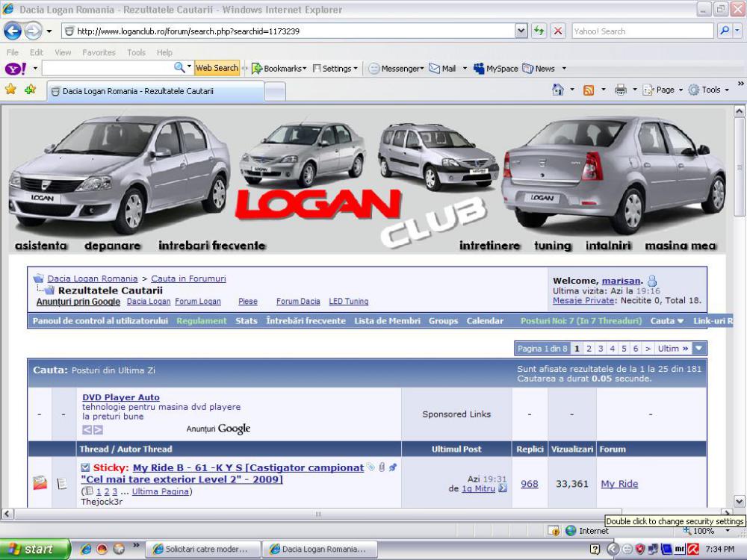Open the Favorites Center yellow star
Viewport: 747px width, 560px height.
tap(10, 90)
